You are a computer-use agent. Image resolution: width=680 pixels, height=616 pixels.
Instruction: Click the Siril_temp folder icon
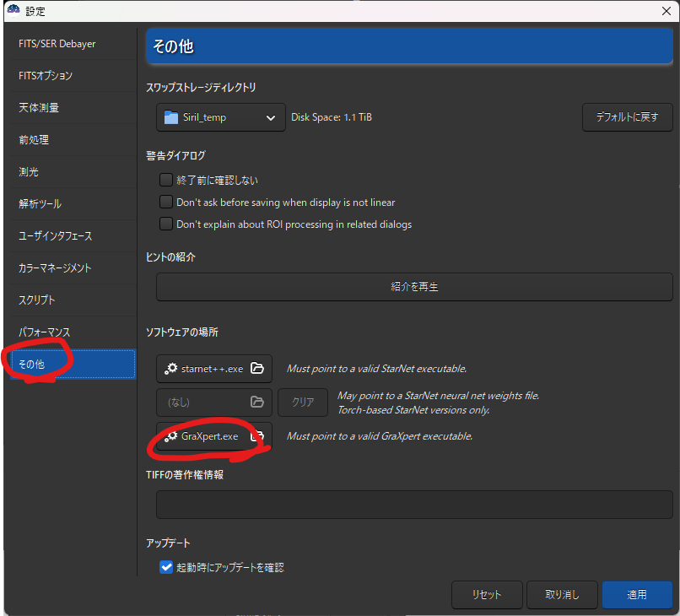172,117
